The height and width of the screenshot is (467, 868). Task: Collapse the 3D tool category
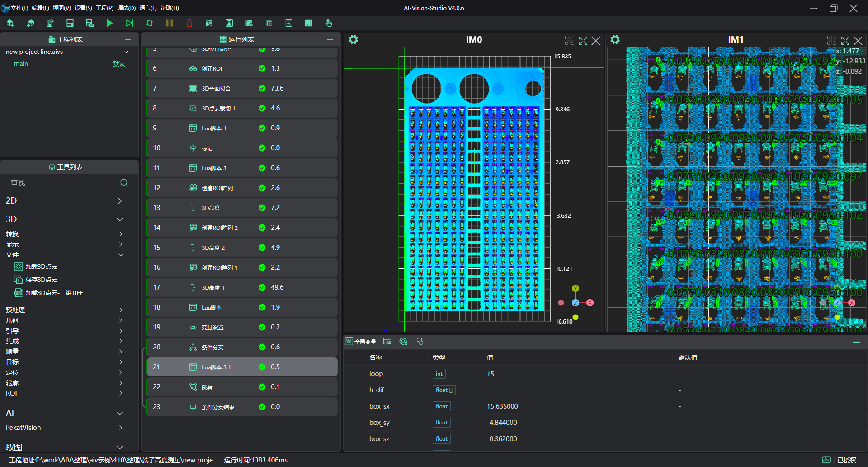coord(120,219)
